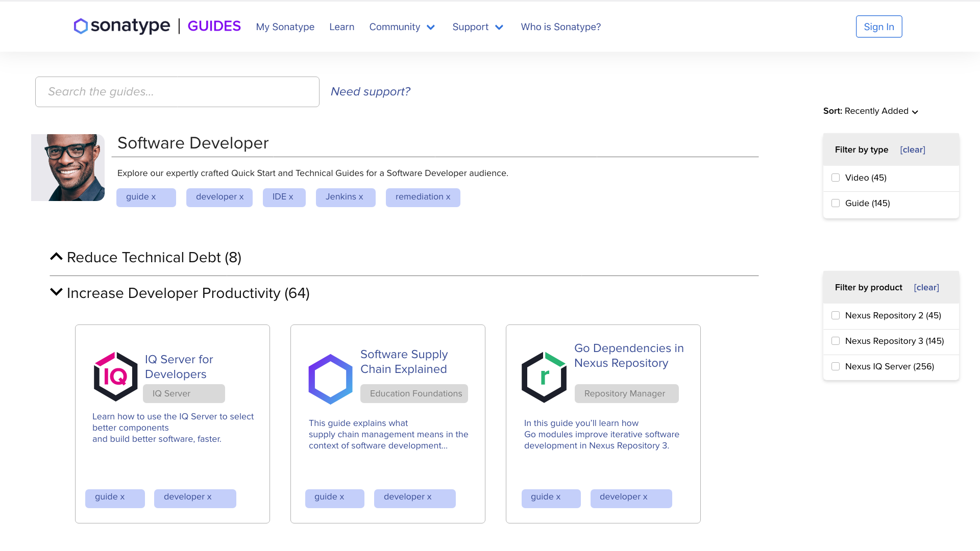Click guide tag on IQ Server card
Screen dimensions: 980x551
point(115,498)
